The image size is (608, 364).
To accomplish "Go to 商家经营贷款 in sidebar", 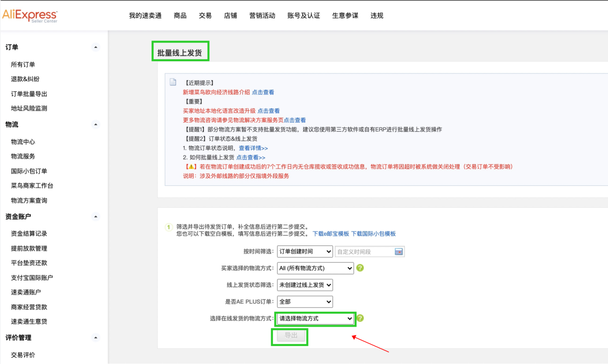I will 29,307.
